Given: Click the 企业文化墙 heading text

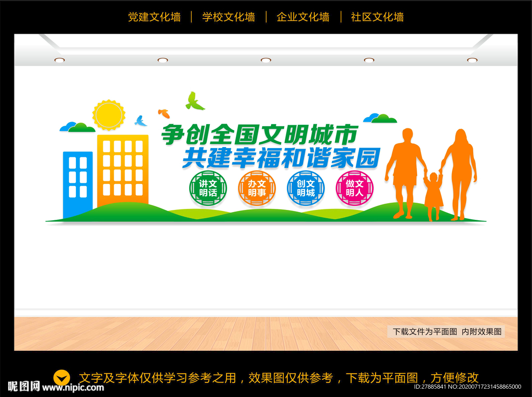Looking at the screenshot, I should [303, 17].
